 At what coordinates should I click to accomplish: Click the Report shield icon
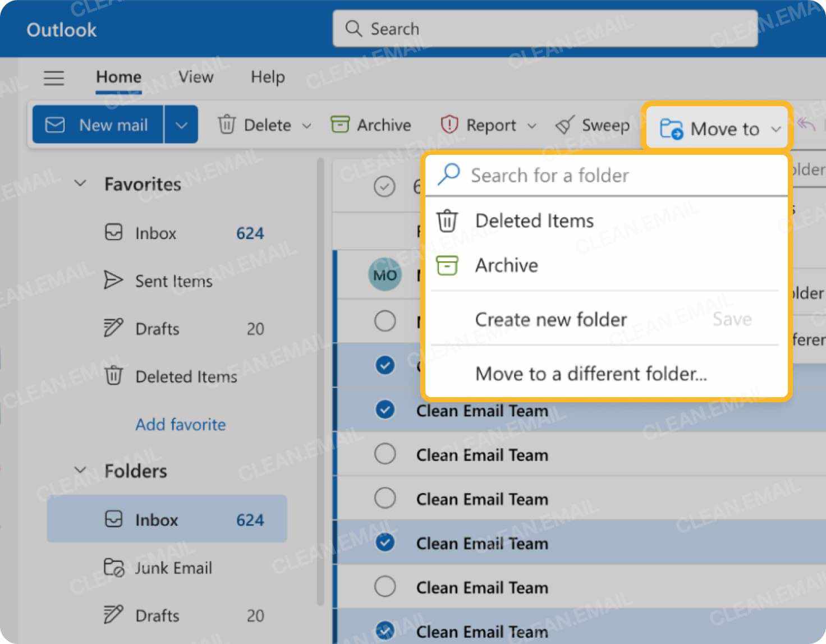coord(449,125)
